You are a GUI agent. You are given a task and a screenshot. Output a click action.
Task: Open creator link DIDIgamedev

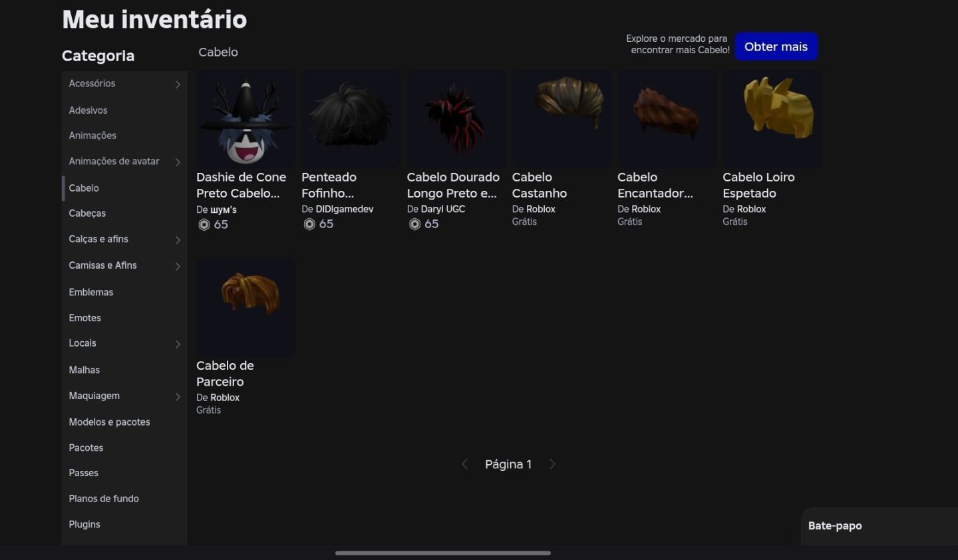(x=345, y=209)
